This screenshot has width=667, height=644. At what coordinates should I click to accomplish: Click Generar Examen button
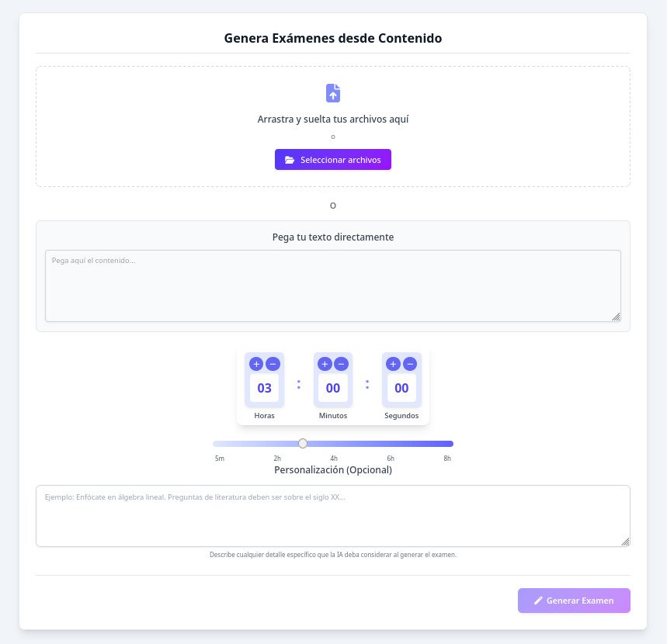coord(574,601)
